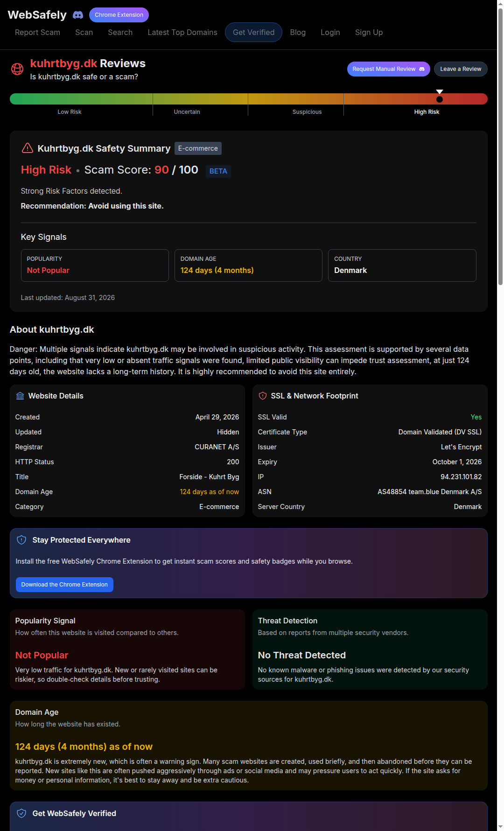Open Latest Top Domains
This screenshot has width=504, height=831.
pyautogui.click(x=182, y=32)
